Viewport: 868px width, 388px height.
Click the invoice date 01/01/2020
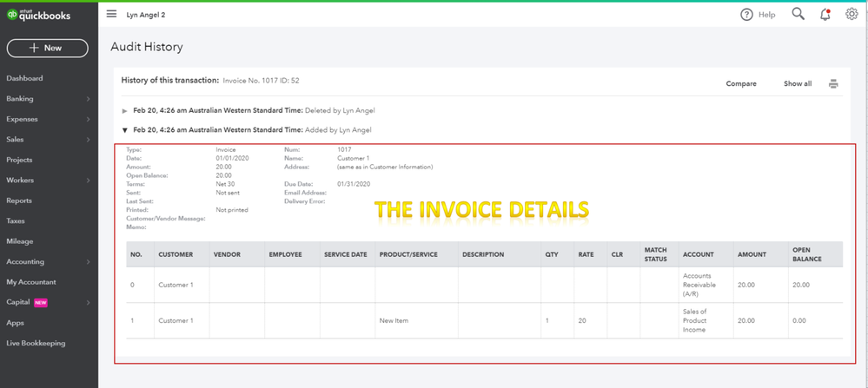(233, 158)
